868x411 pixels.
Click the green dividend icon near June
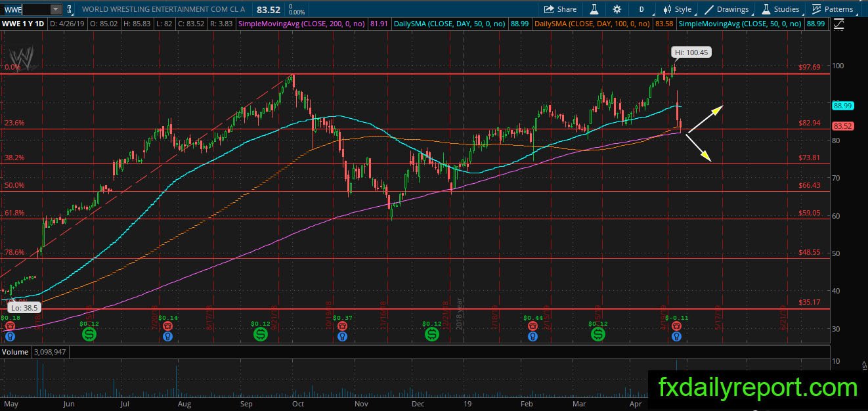[89, 334]
